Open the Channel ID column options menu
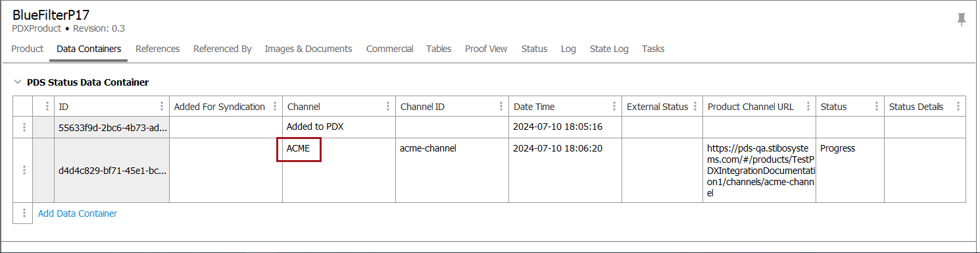 coord(501,106)
